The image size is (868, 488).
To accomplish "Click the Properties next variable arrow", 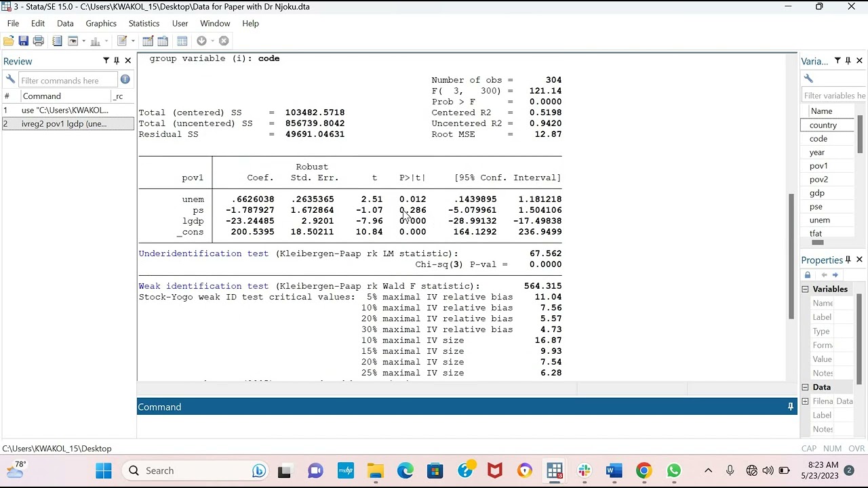I will coord(835,274).
